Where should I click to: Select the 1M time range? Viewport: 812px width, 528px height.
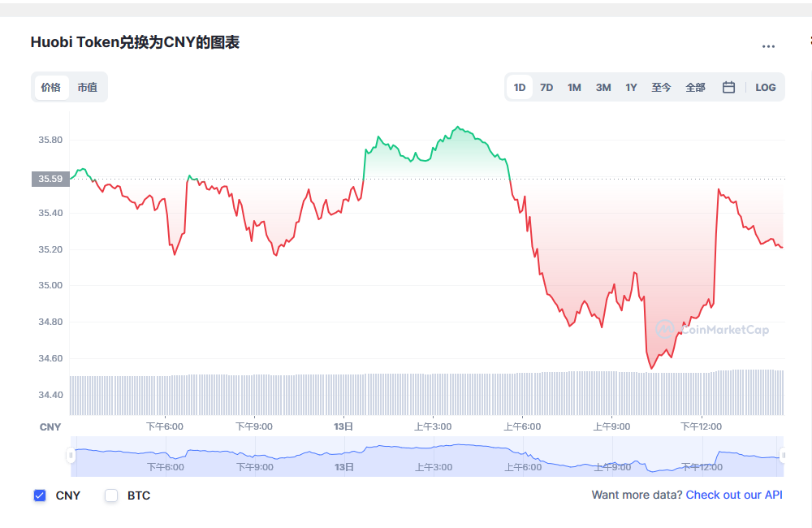(574, 87)
